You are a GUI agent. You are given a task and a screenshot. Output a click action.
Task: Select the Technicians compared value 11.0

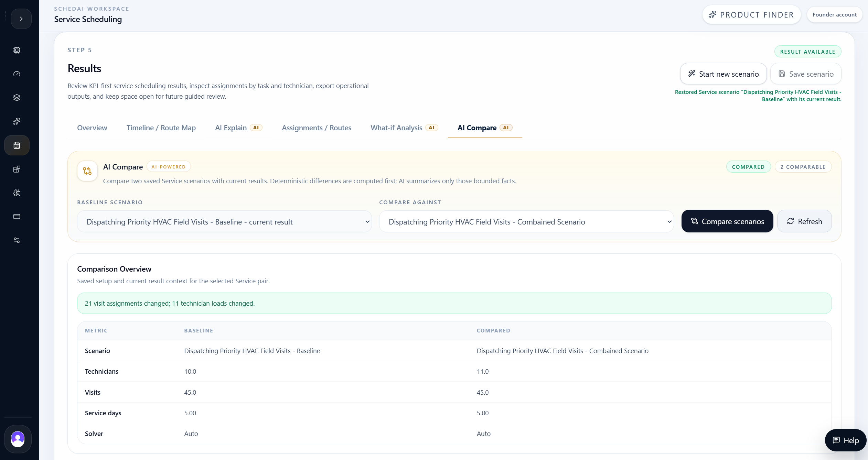click(x=483, y=372)
